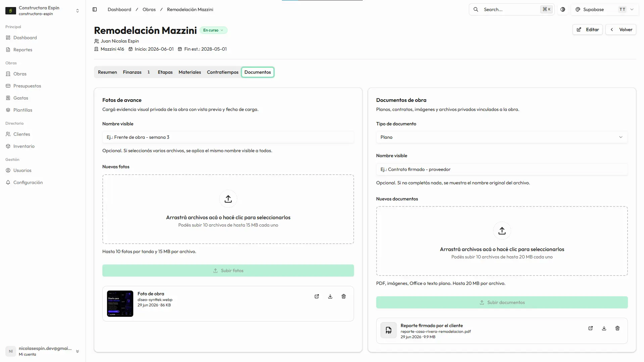
Task: Open the Supabase theme selector
Action: (605, 9)
